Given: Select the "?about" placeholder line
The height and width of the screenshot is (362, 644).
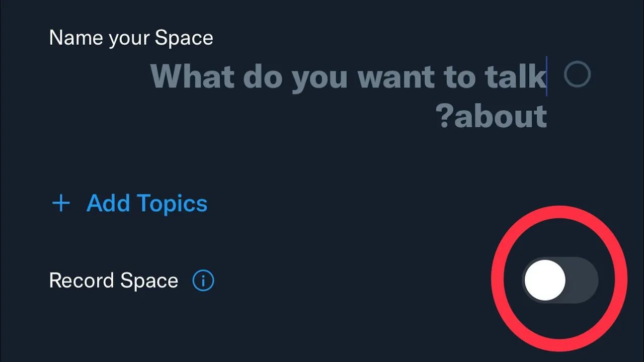Looking at the screenshot, I should click(493, 116).
